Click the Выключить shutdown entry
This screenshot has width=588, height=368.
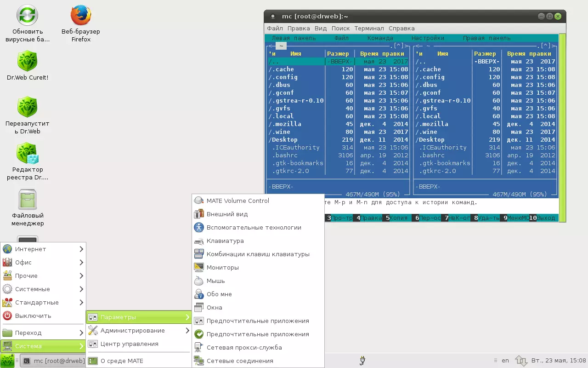point(33,316)
